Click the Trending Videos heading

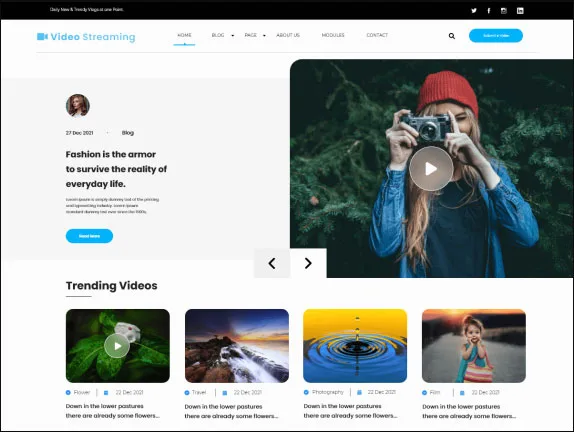(x=112, y=286)
